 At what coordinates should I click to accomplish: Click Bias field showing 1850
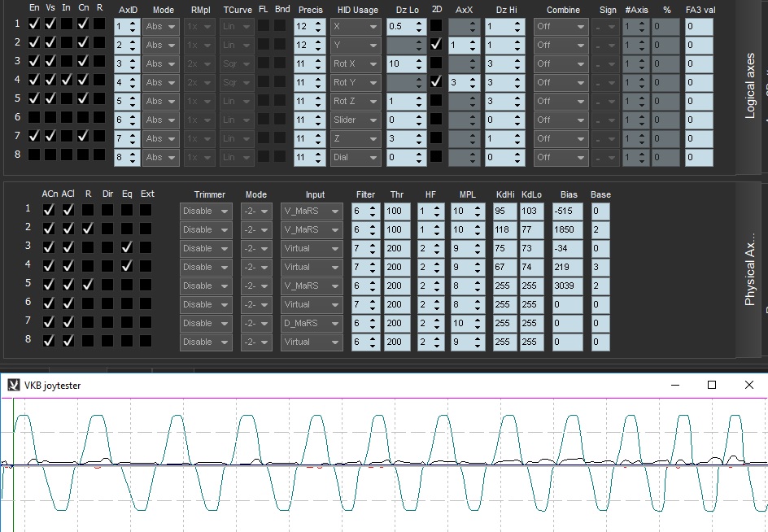[567, 229]
